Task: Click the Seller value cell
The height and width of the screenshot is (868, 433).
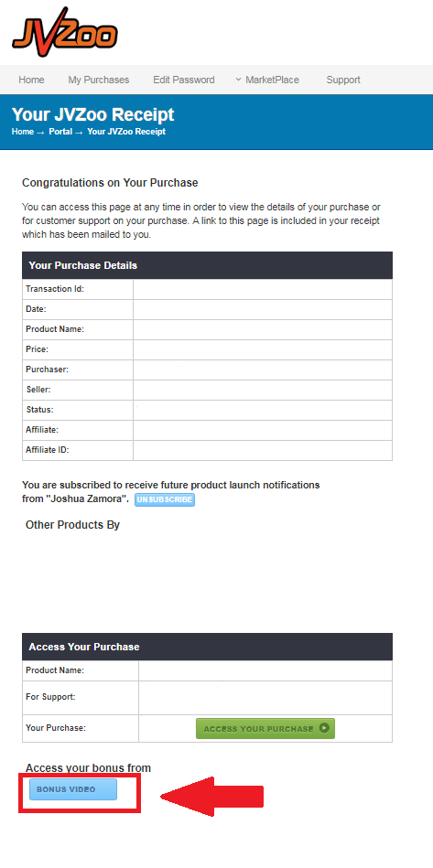Action: 263,390
